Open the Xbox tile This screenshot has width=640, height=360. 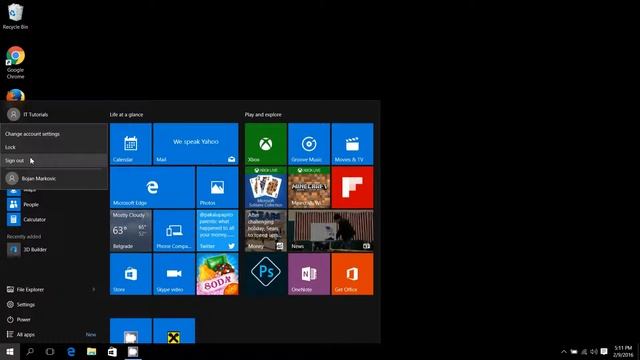[x=266, y=144]
